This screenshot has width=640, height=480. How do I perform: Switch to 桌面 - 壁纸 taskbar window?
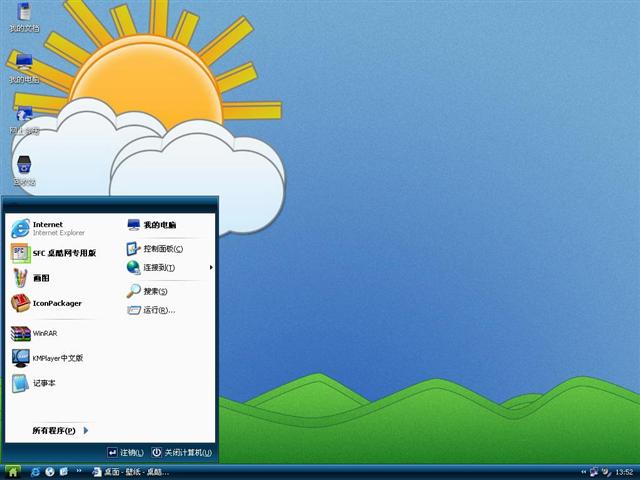131,472
